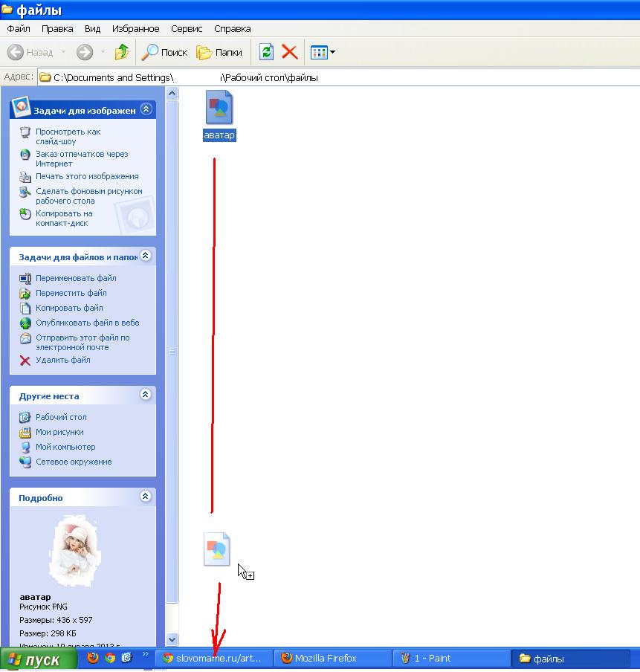Image resolution: width=640 pixels, height=672 pixels.
Task: Click Переименовать файл link
Action: click(76, 278)
